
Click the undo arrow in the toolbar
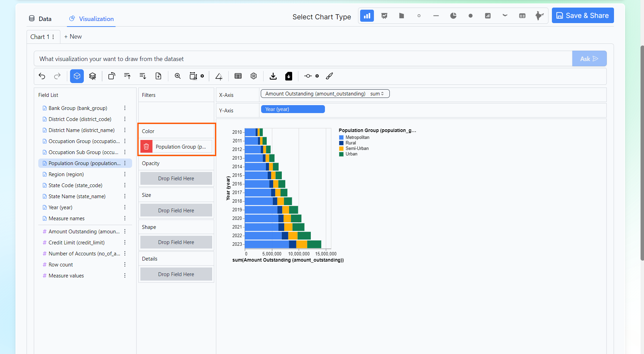tap(42, 76)
